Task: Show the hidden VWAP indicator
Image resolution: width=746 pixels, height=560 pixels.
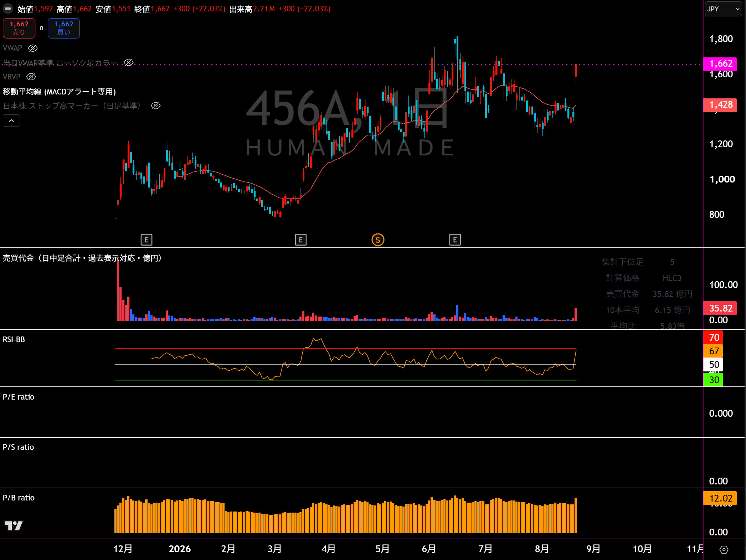Action: tap(33, 48)
